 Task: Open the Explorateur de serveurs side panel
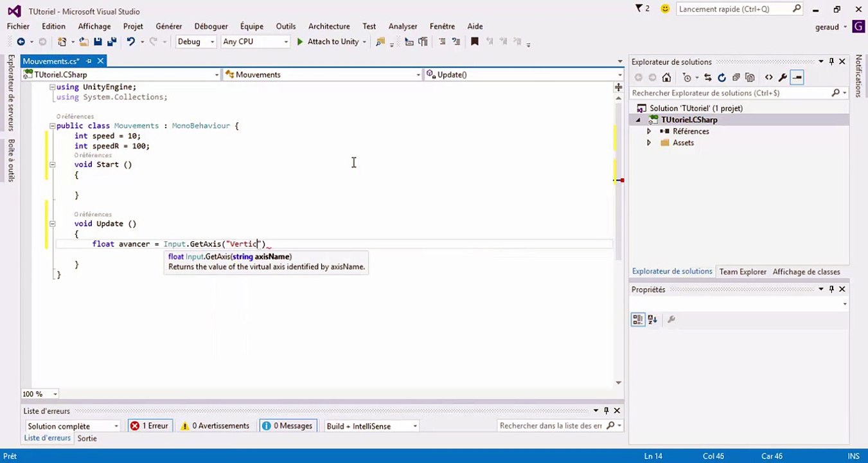coord(11,93)
